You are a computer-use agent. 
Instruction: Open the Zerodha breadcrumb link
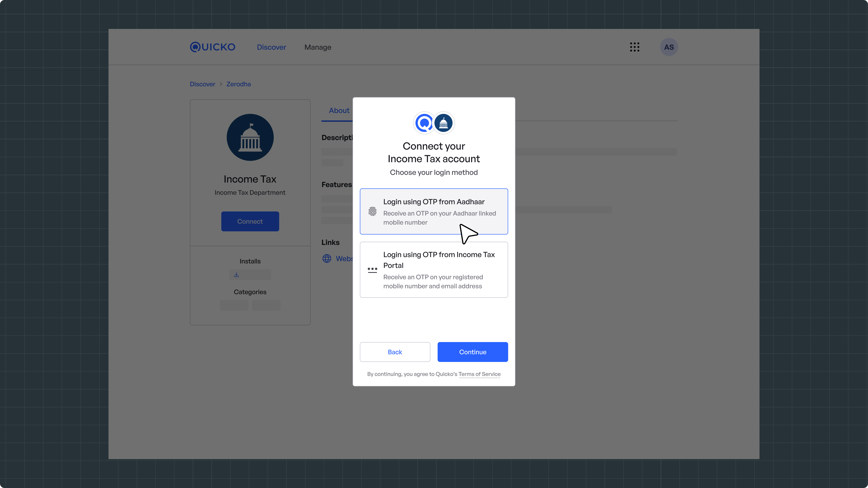[238, 84]
